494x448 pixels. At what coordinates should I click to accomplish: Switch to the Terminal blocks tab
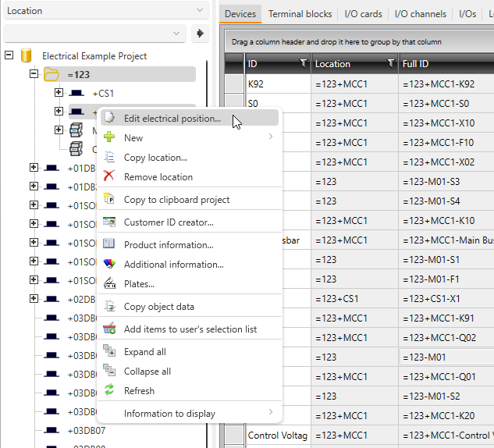coord(300,14)
